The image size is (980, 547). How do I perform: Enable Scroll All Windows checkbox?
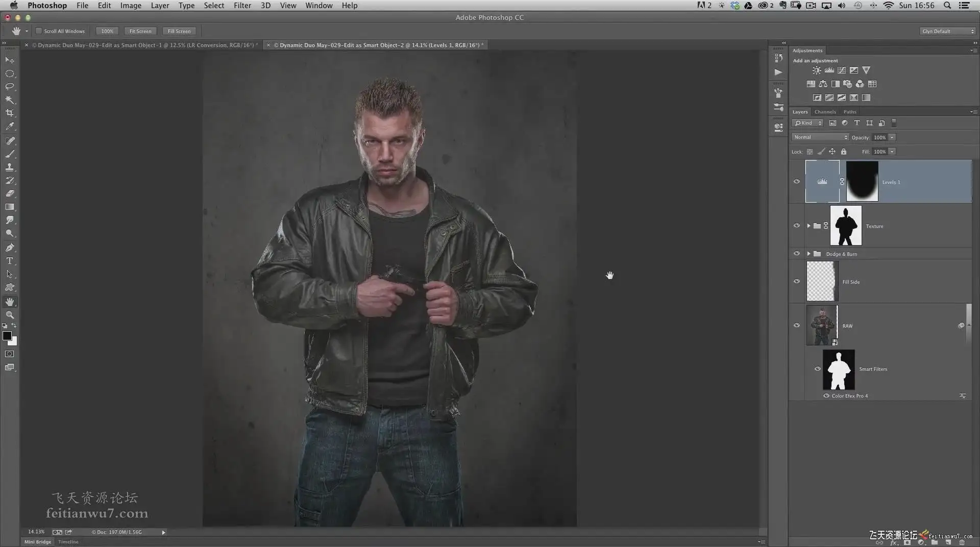coord(39,31)
